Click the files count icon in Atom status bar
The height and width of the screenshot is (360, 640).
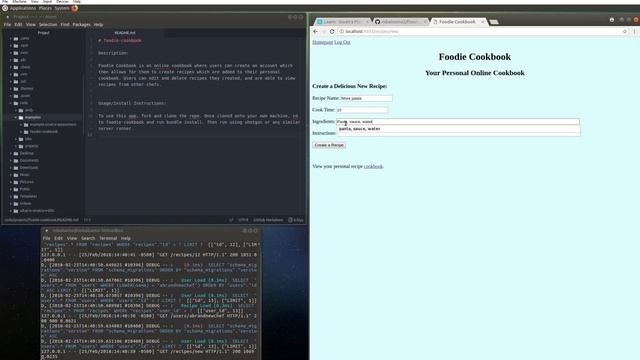291,220
